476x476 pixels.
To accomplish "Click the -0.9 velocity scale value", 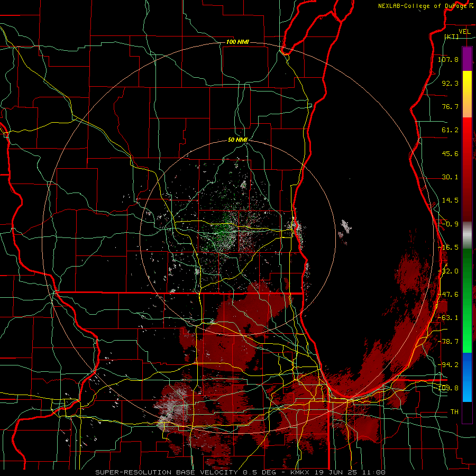I will point(450,224).
